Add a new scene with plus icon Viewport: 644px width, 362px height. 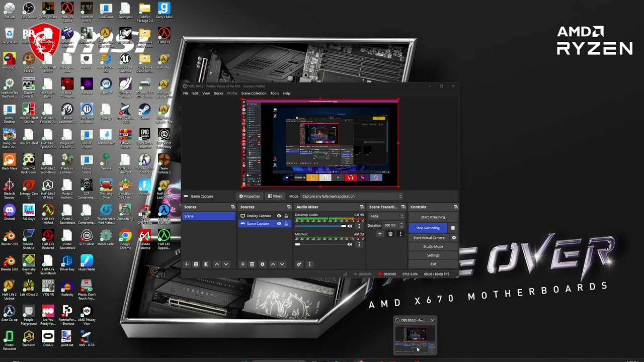pyautogui.click(x=187, y=264)
